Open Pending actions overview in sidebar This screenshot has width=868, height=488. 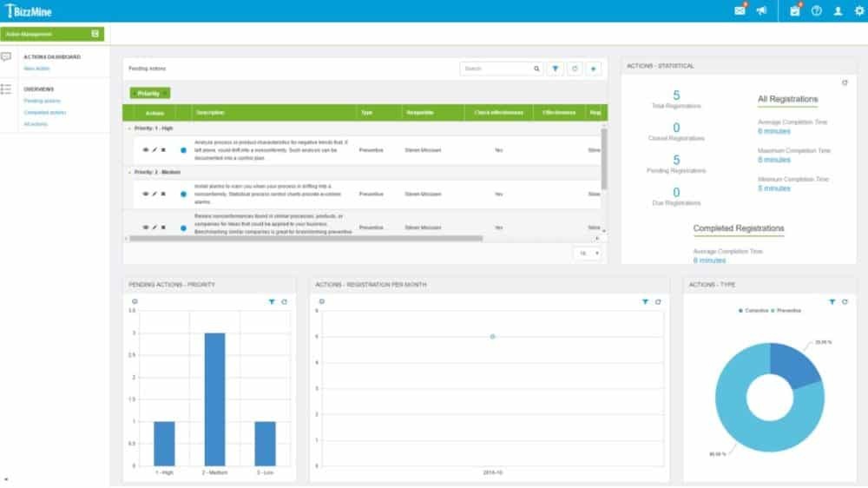pos(43,101)
